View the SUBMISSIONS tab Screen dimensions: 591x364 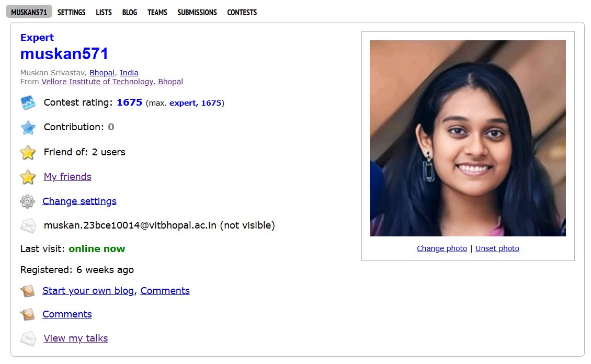pyautogui.click(x=197, y=13)
